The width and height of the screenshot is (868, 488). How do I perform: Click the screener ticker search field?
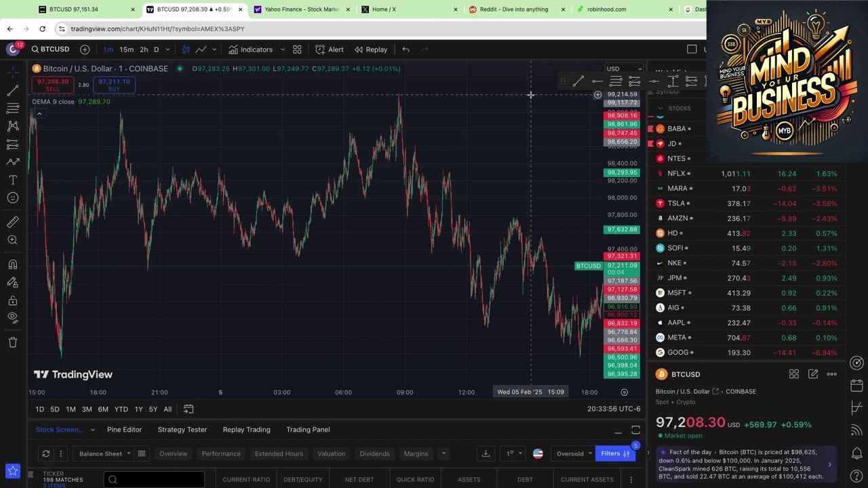coord(154,479)
